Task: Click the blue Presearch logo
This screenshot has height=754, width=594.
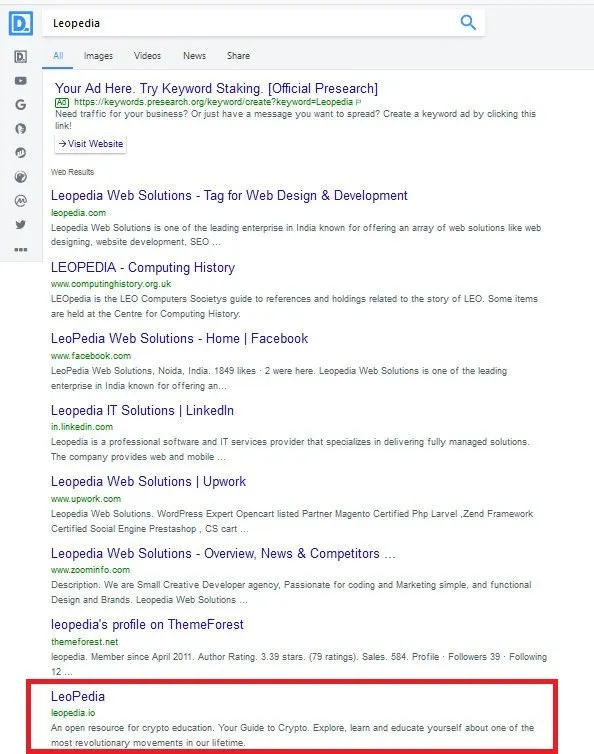Action: (x=21, y=23)
